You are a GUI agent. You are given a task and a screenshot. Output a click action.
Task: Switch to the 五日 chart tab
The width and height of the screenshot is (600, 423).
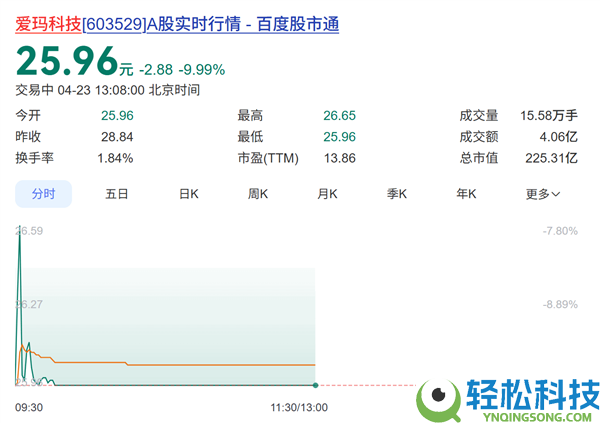[116, 194]
